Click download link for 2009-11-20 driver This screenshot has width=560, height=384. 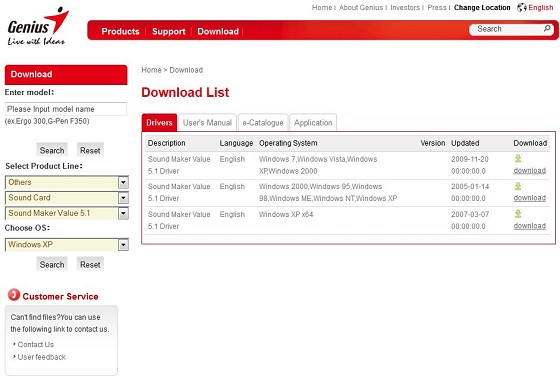(x=530, y=171)
